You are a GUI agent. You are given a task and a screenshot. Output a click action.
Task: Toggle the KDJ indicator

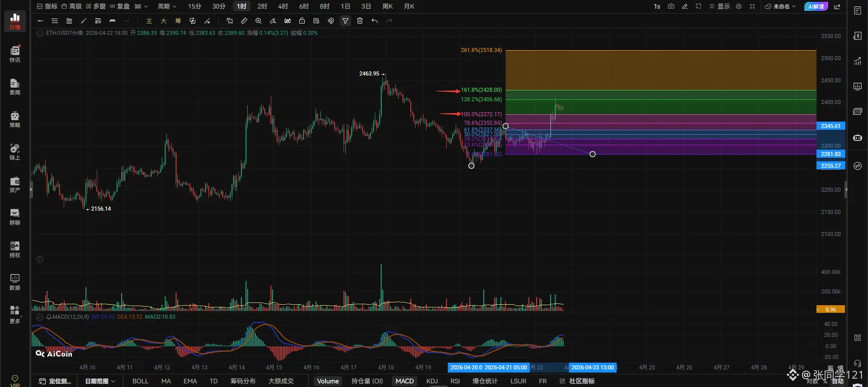(x=432, y=381)
